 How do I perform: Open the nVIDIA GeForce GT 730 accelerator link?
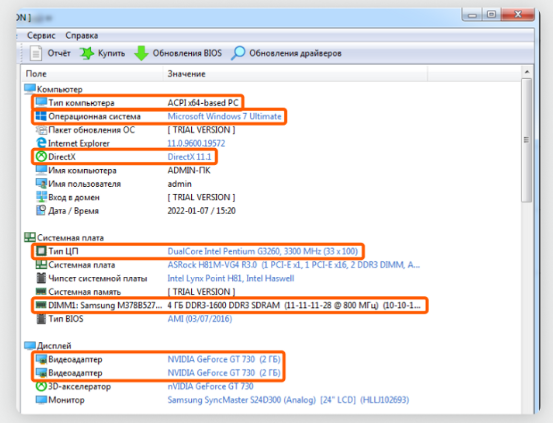click(x=210, y=386)
